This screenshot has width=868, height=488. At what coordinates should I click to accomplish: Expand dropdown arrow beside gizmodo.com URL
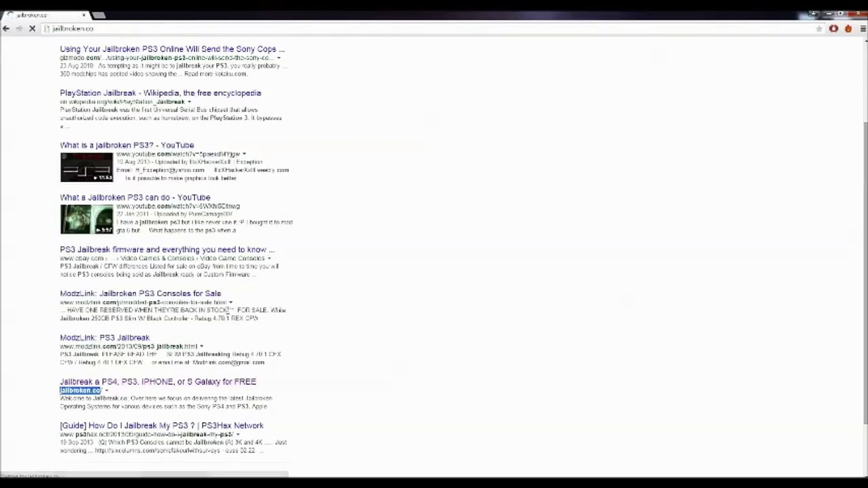278,58
